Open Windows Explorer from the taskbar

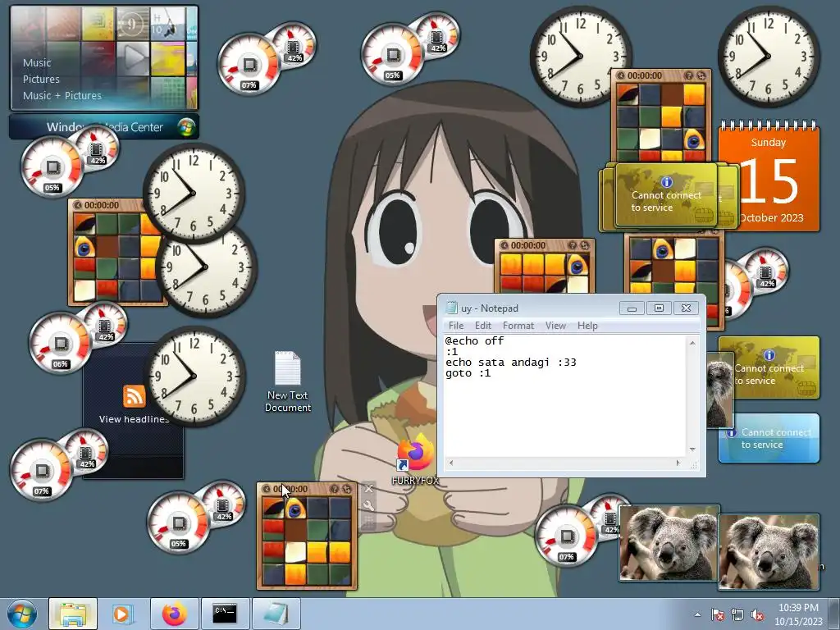pos(73,614)
